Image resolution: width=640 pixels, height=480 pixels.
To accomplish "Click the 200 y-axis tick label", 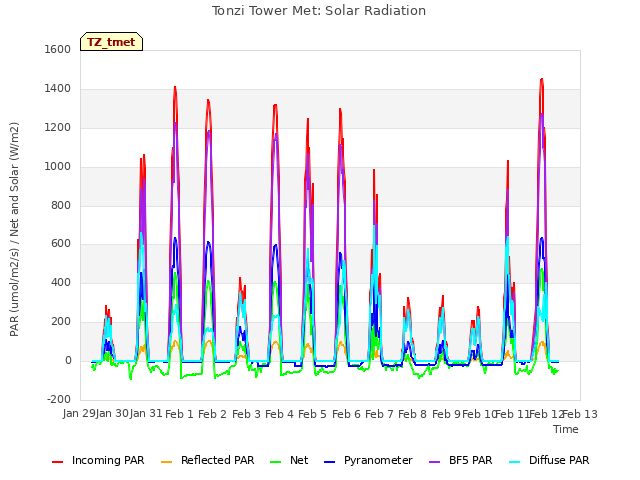I will 61,322.
